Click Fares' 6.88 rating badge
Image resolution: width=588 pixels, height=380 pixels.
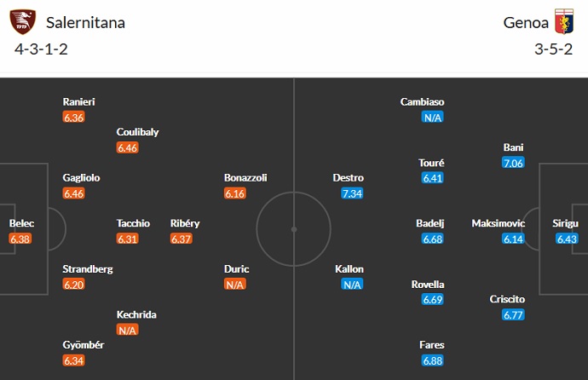pos(434,360)
